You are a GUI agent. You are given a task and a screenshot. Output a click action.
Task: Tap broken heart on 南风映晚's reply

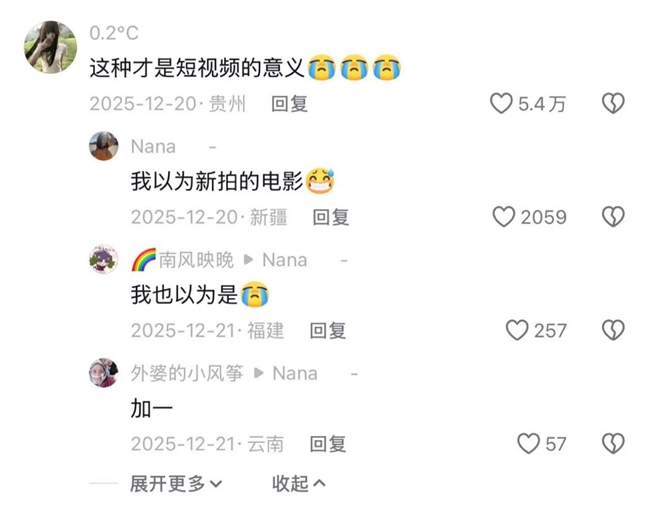[x=613, y=330]
